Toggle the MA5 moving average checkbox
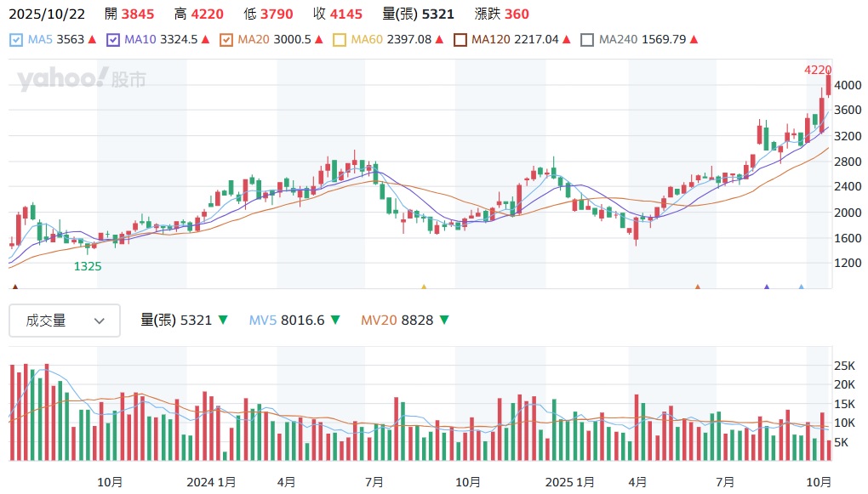868x494 pixels. pyautogui.click(x=16, y=39)
